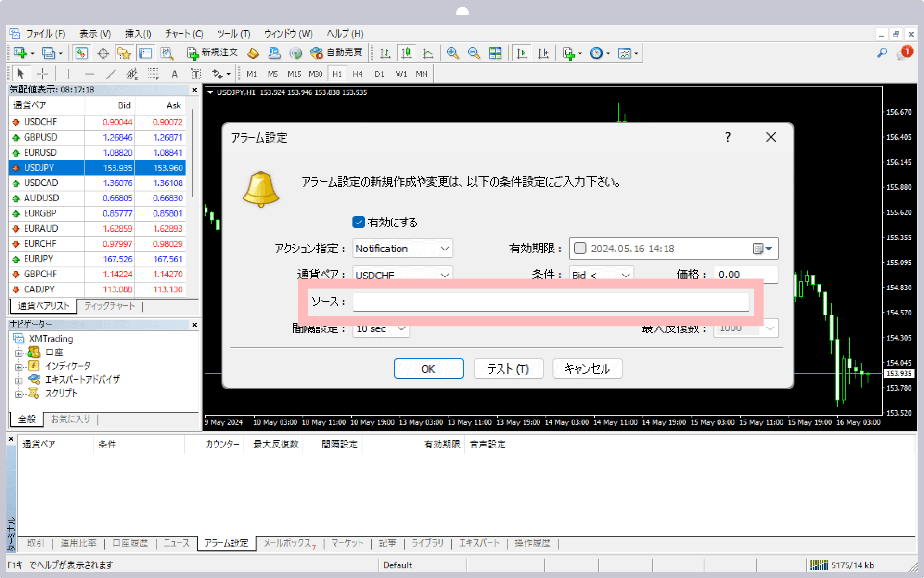Select the EURUSD row in market watch
The height and width of the screenshot is (578, 924).
point(97,153)
